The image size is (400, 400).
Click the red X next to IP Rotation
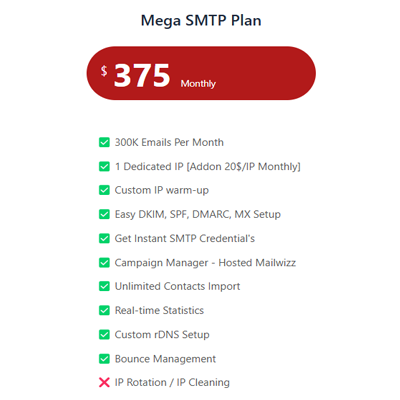point(104,382)
